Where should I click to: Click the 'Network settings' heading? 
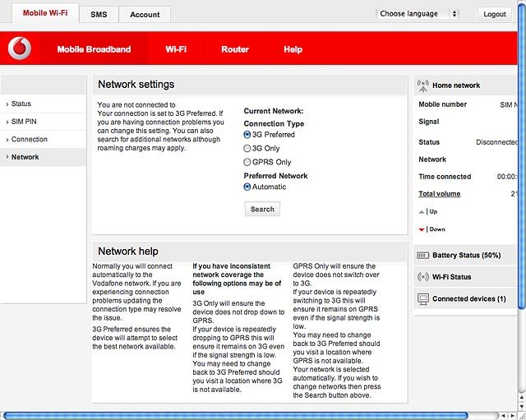click(x=136, y=84)
